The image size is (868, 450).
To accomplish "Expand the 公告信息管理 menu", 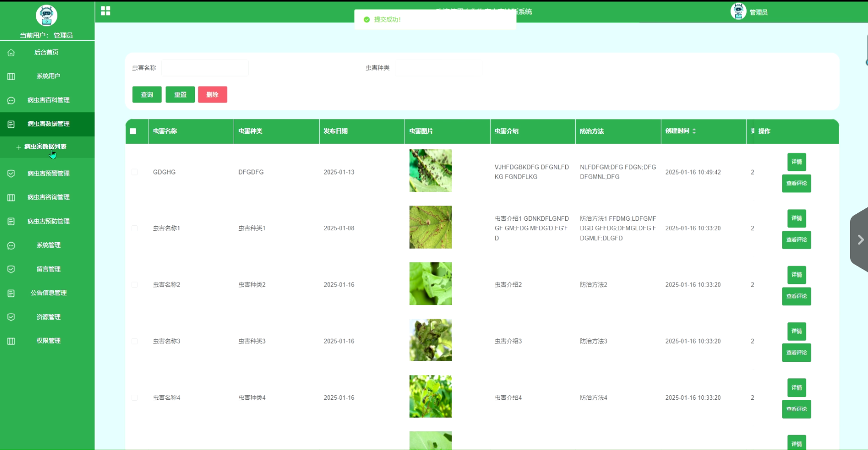I will pyautogui.click(x=47, y=293).
